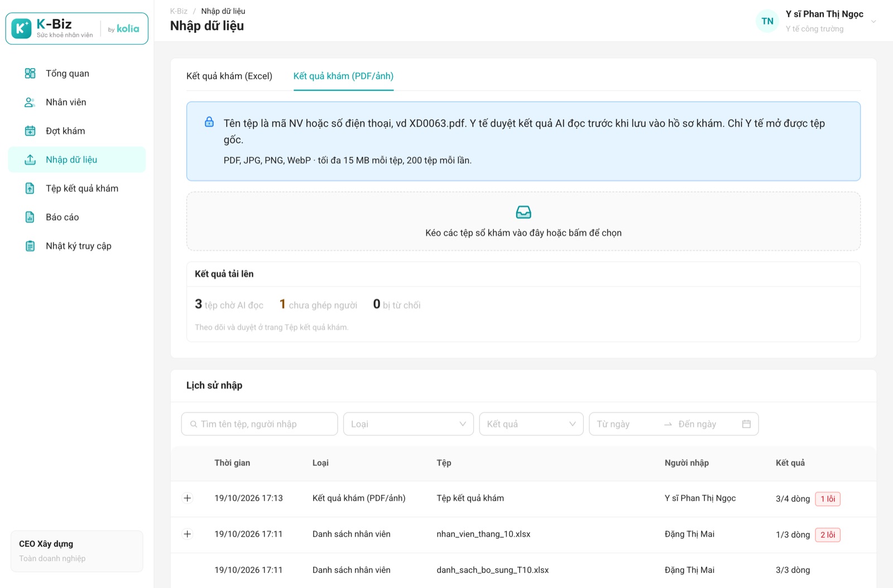Open Nhân viên menu item
Image resolution: width=893 pixels, height=588 pixels.
77,102
